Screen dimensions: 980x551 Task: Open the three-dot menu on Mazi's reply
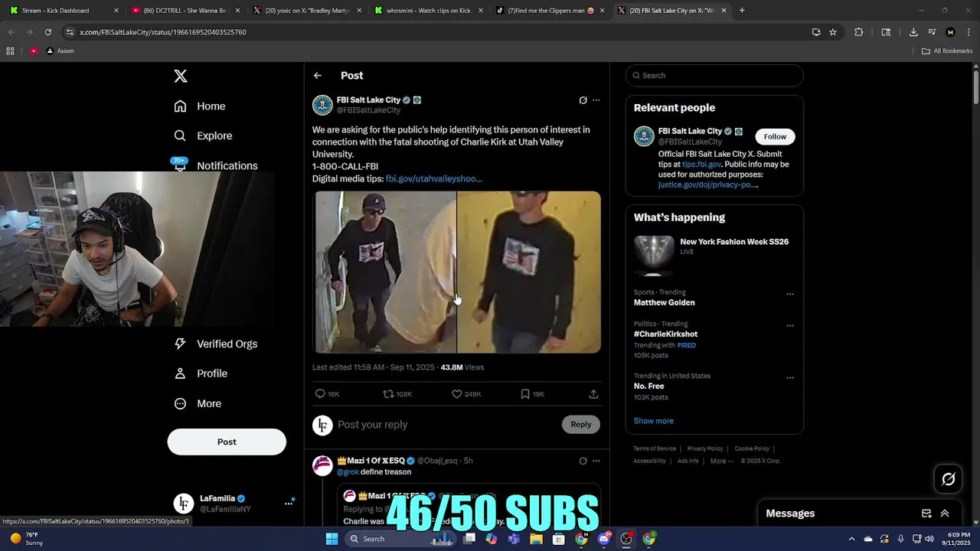click(596, 461)
